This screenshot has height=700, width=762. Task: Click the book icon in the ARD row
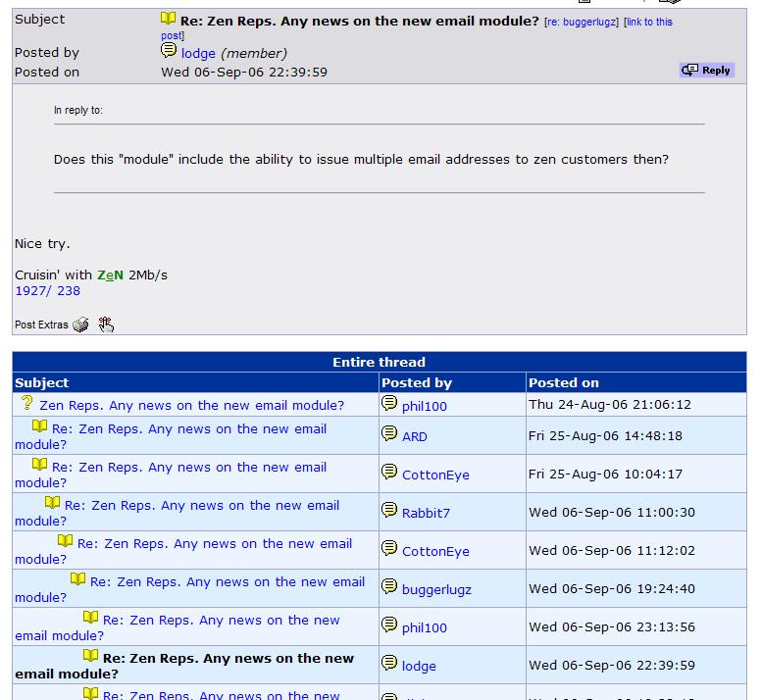[40, 426]
